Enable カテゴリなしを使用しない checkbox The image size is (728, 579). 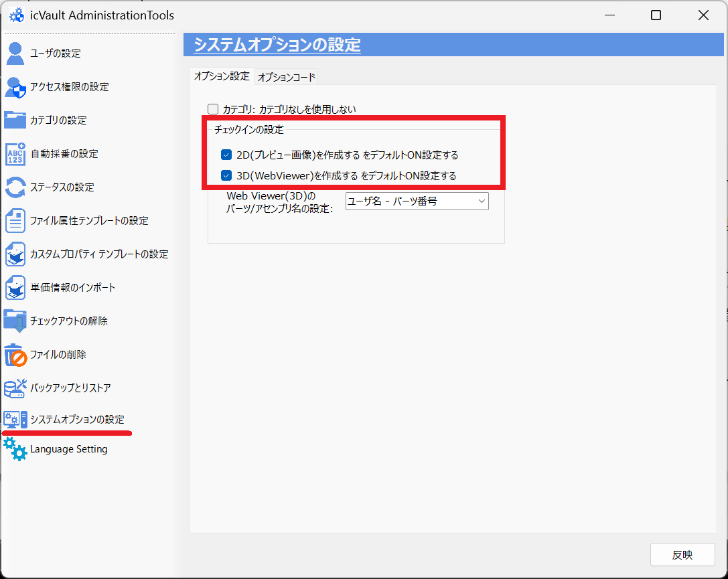click(x=212, y=108)
